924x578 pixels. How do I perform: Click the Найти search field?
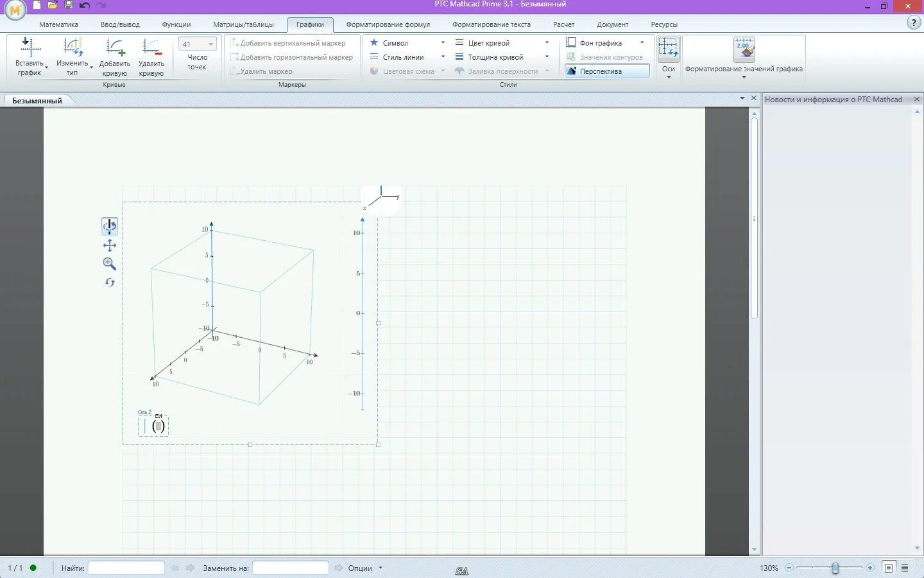(x=126, y=568)
